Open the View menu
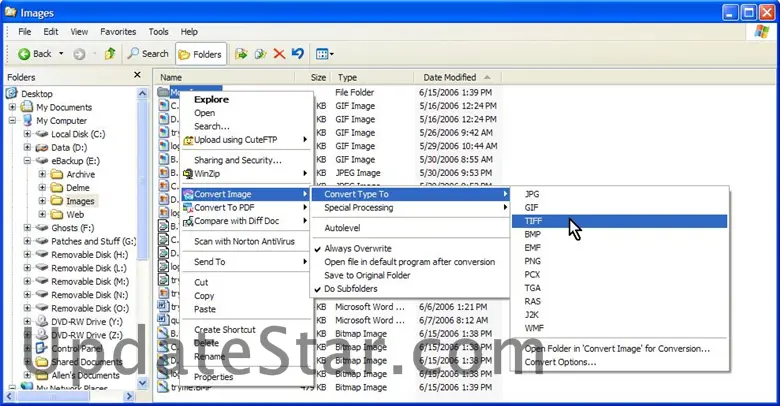Image resolution: width=780 pixels, height=406 pixels. click(x=79, y=32)
